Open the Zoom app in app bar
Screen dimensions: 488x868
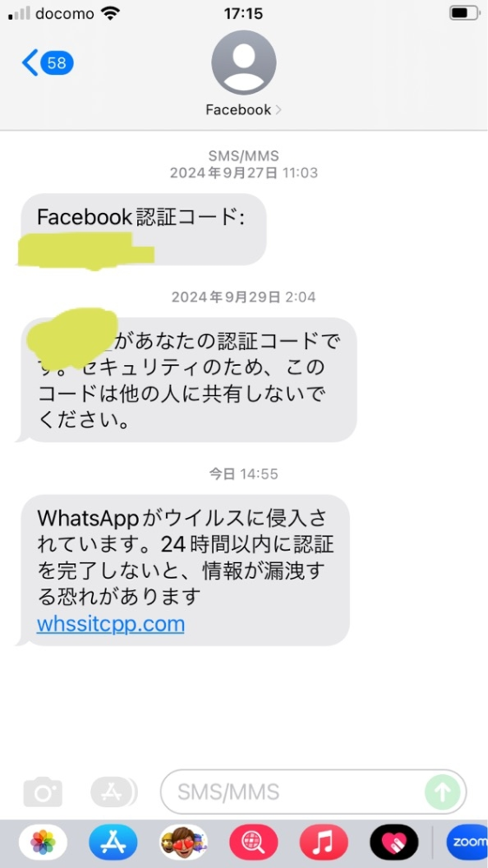467,843
